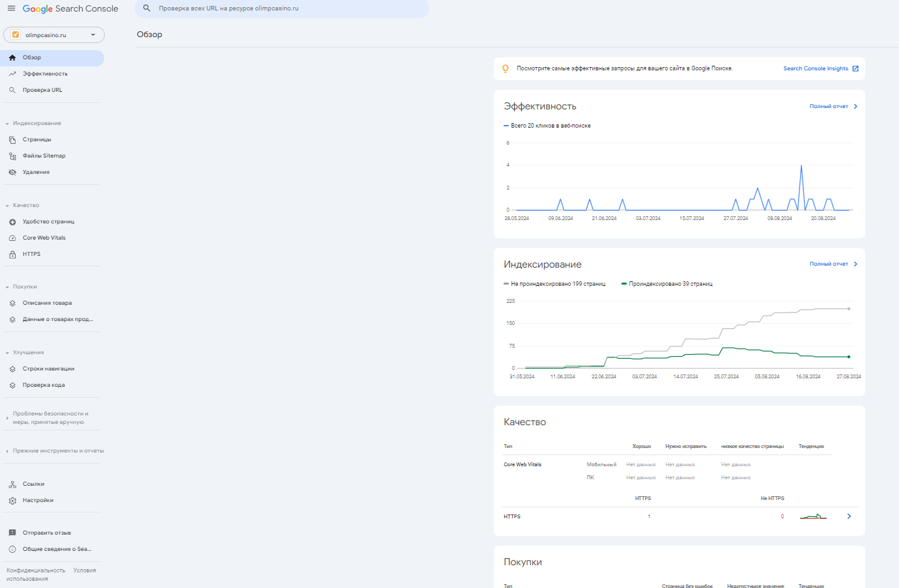Click the Links network icon

pyautogui.click(x=12, y=484)
